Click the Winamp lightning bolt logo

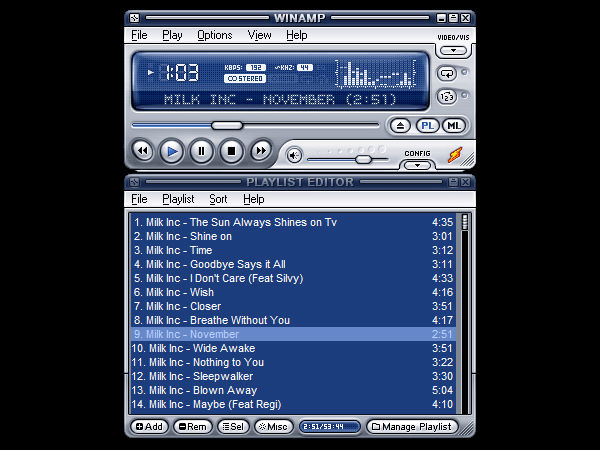point(455,155)
